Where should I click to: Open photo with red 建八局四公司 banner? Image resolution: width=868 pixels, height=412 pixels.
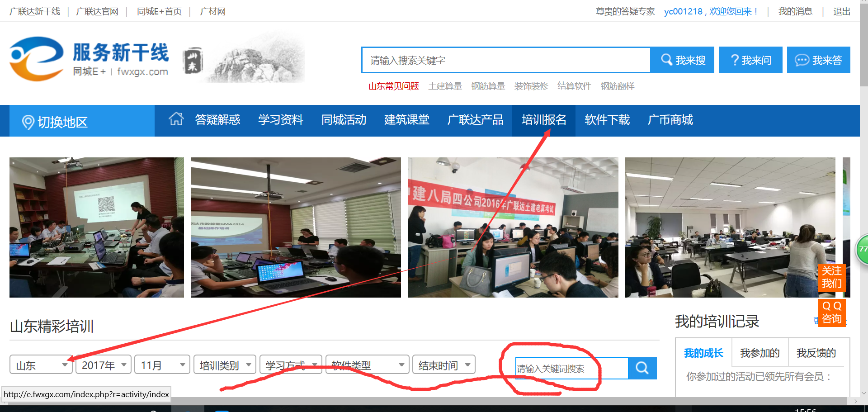click(513, 227)
